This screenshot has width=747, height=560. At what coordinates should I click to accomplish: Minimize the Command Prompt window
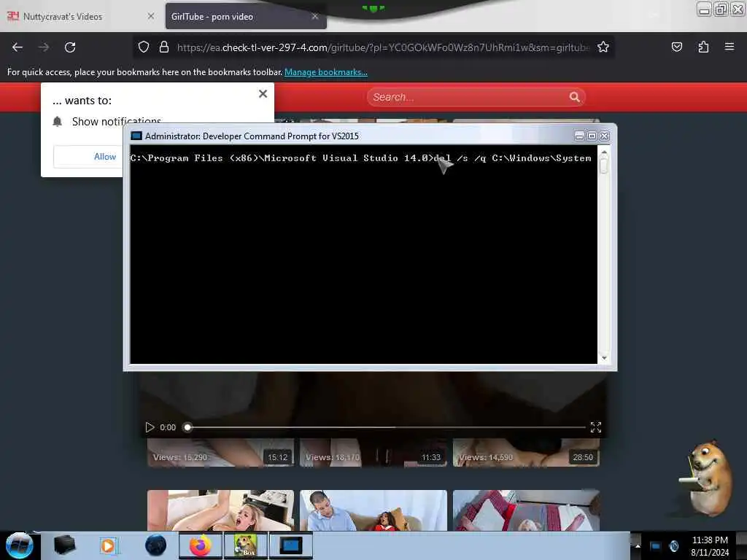pos(579,136)
